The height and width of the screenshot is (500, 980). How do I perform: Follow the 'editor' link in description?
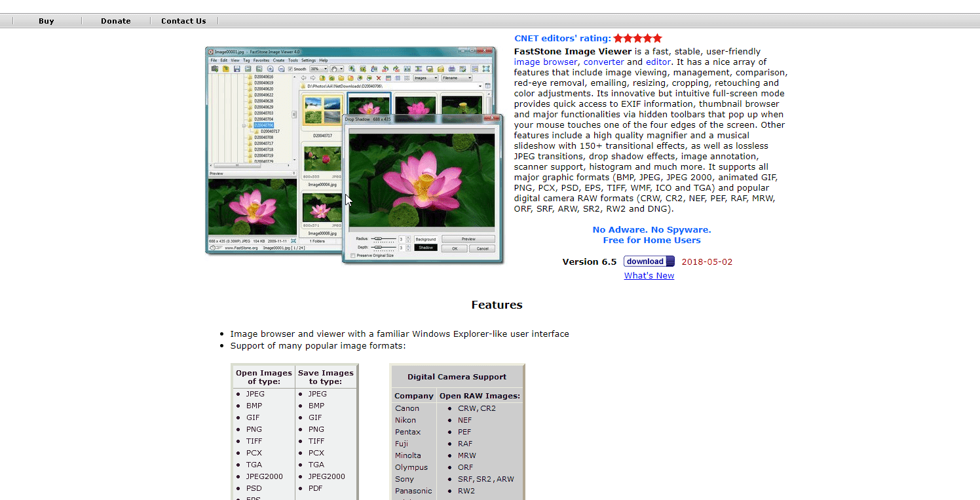(x=658, y=62)
